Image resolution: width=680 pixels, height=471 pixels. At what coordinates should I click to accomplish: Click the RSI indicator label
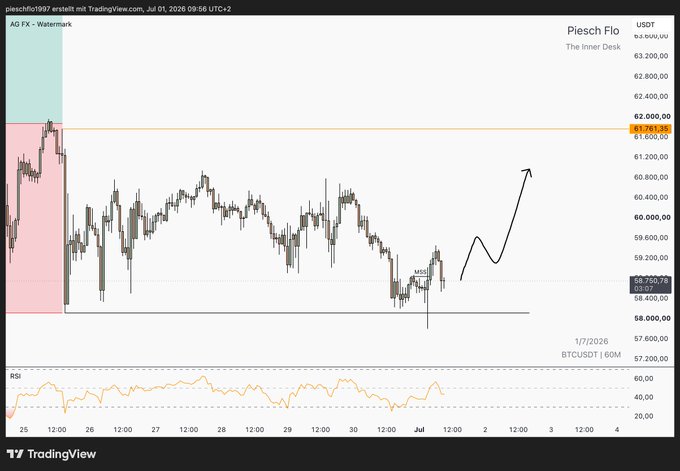click(x=15, y=376)
